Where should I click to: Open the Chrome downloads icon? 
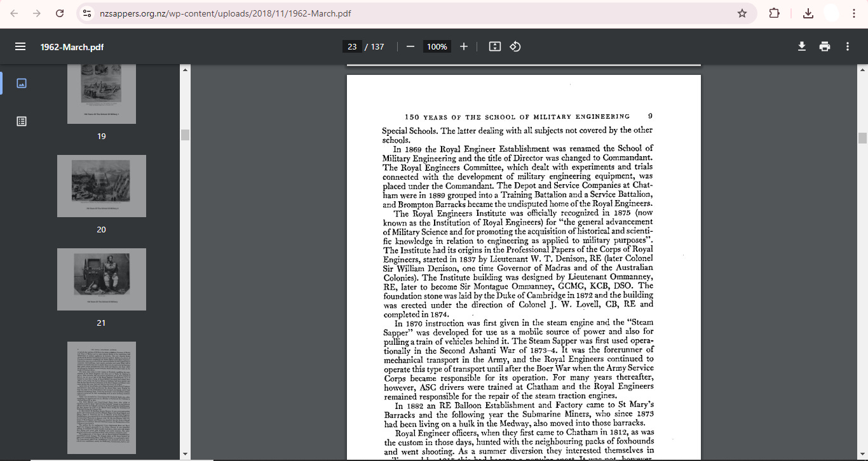coord(808,13)
